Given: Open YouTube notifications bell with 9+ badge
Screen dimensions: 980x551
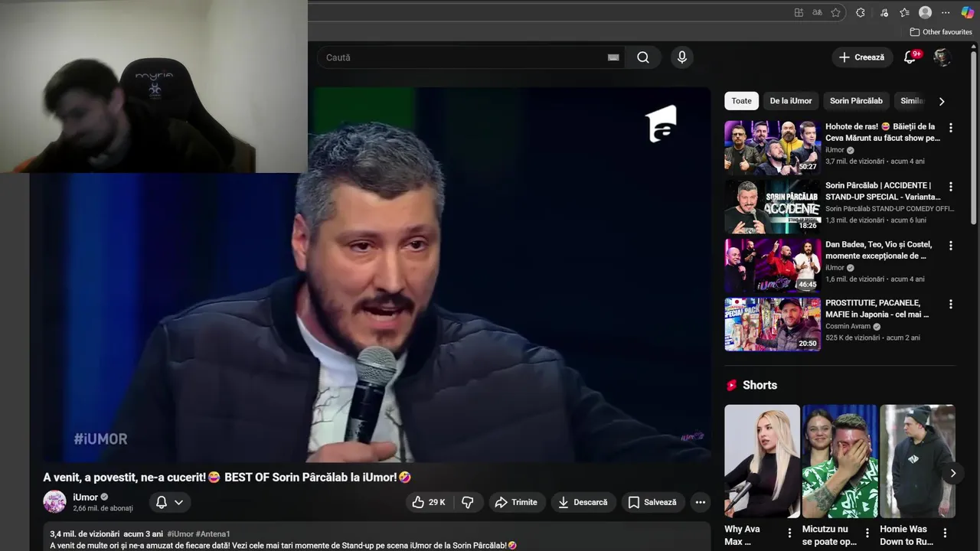Looking at the screenshot, I should point(910,57).
